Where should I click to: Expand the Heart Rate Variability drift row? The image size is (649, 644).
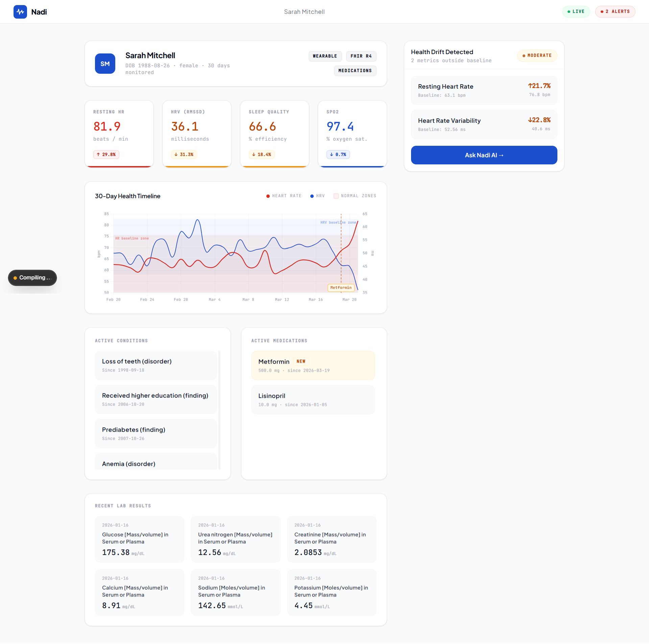click(x=484, y=124)
